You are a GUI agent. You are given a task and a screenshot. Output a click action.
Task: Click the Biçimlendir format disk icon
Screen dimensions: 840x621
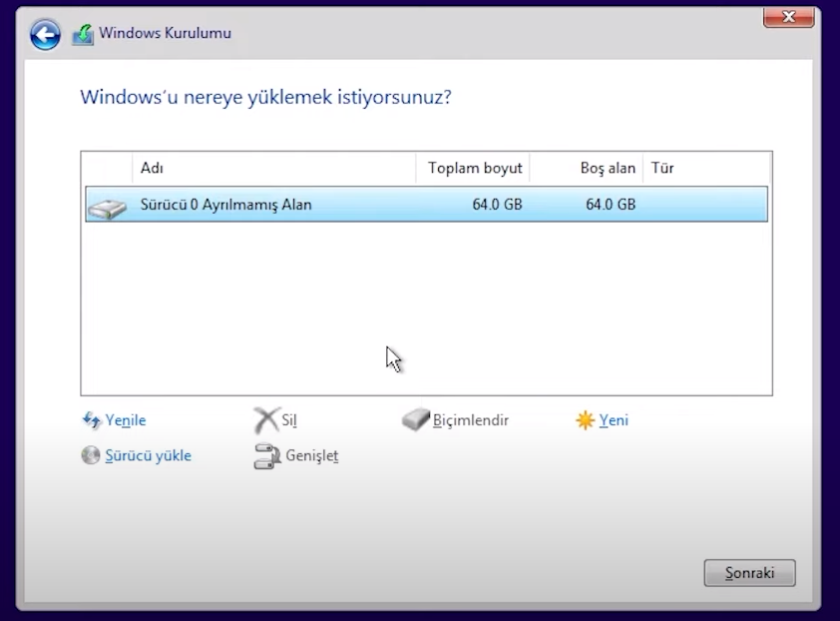point(416,419)
